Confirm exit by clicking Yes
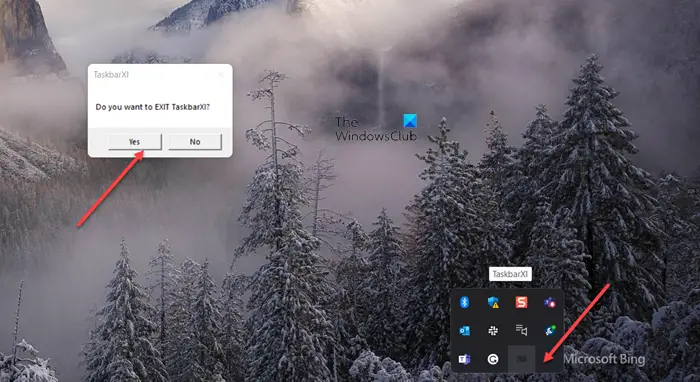Screen dimensions: 700x382 135,142
